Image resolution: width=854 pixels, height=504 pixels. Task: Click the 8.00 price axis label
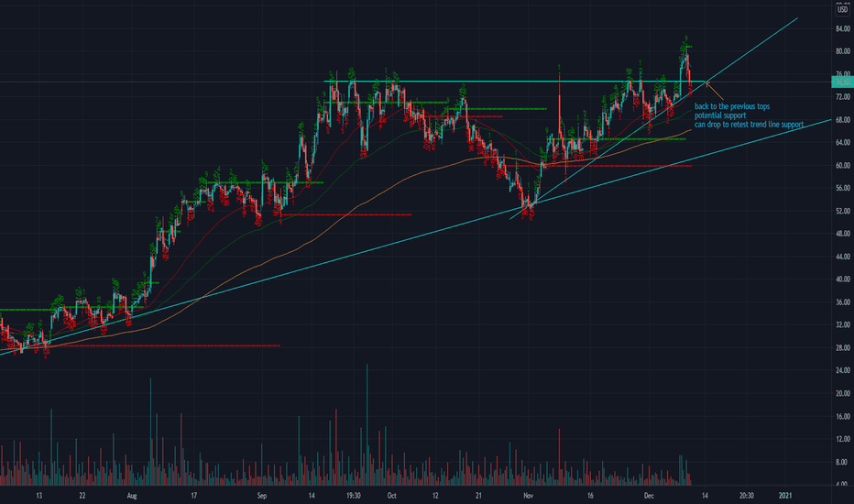[842, 462]
